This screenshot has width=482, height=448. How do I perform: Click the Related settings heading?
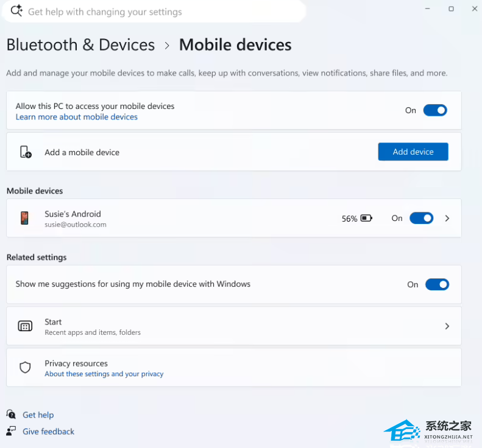tap(37, 257)
